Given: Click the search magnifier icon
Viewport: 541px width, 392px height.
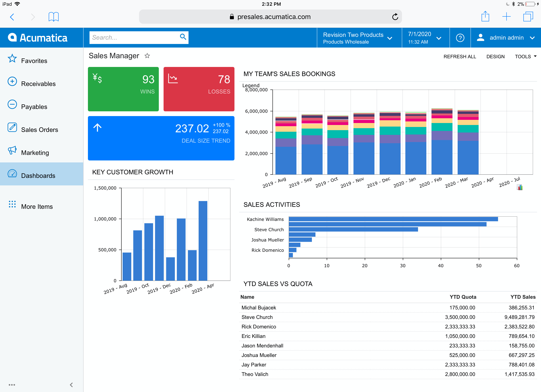Looking at the screenshot, I should tap(183, 37).
